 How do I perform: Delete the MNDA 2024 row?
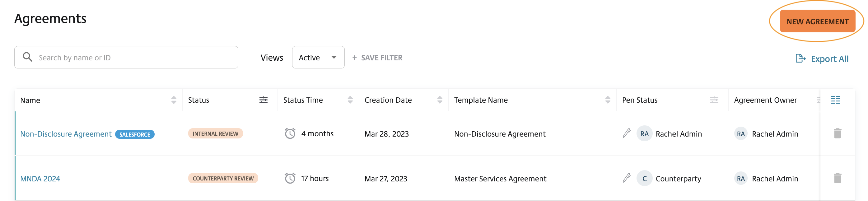click(x=837, y=178)
